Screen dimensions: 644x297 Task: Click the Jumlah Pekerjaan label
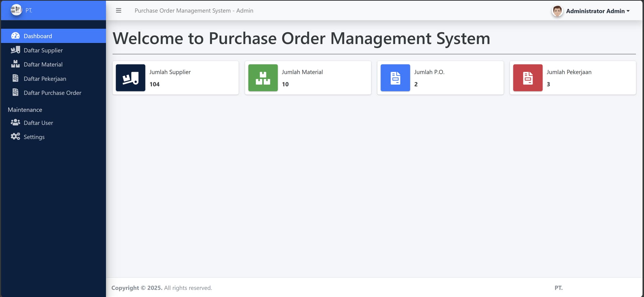(569, 72)
